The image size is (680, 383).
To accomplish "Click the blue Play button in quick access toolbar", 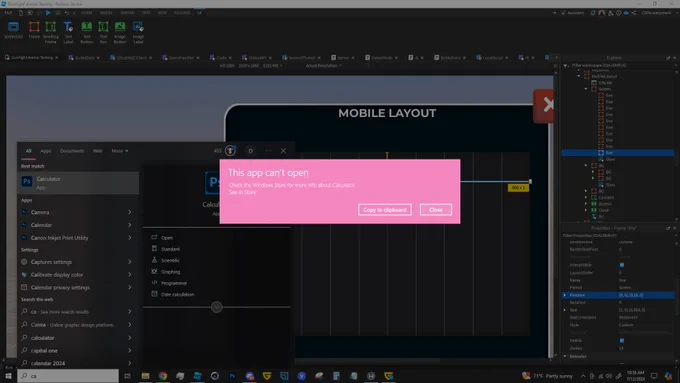I will pos(48,13).
